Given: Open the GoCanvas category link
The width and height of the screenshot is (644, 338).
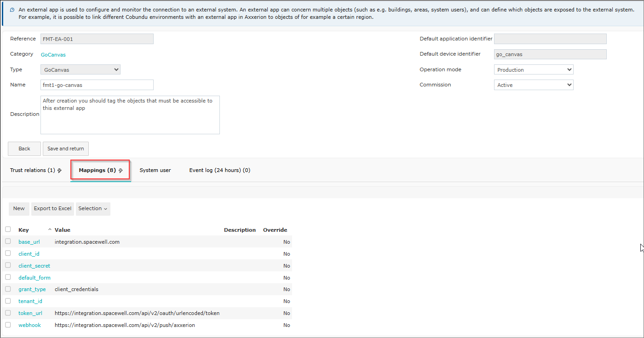Looking at the screenshot, I should point(53,55).
